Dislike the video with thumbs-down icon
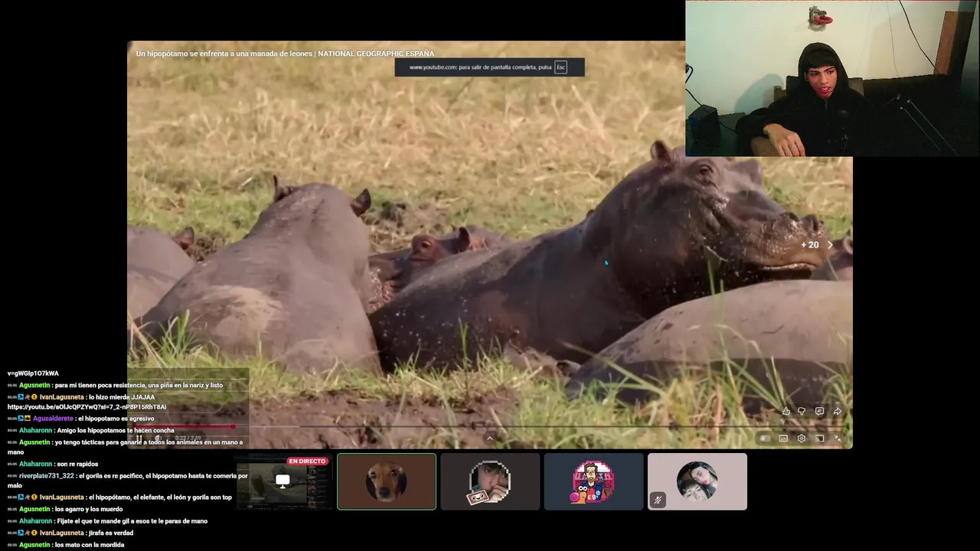 pyautogui.click(x=802, y=412)
